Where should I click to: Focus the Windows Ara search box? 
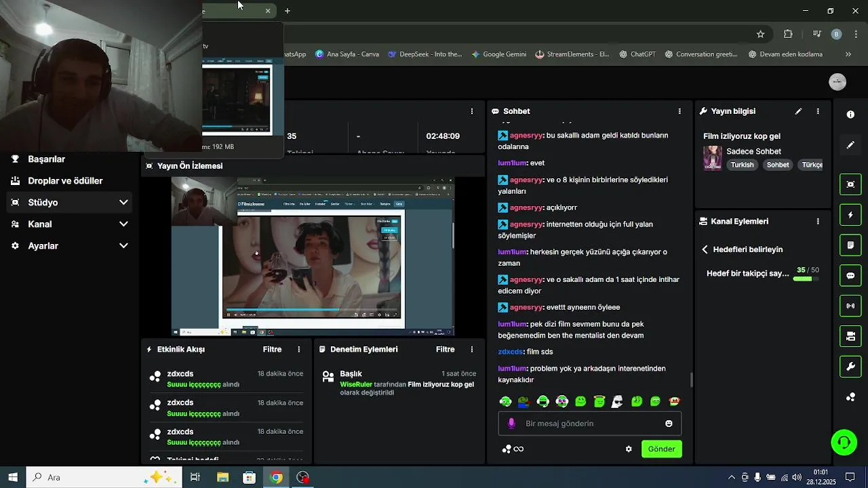click(x=104, y=477)
